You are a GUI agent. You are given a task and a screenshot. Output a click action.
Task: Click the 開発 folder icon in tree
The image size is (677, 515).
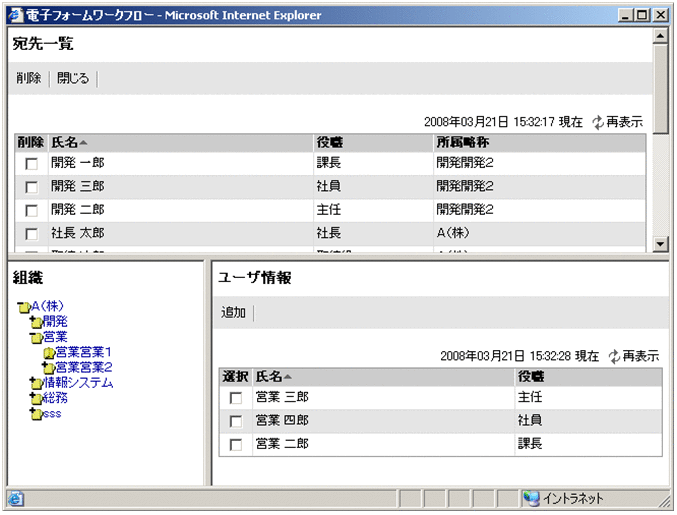(x=36, y=322)
